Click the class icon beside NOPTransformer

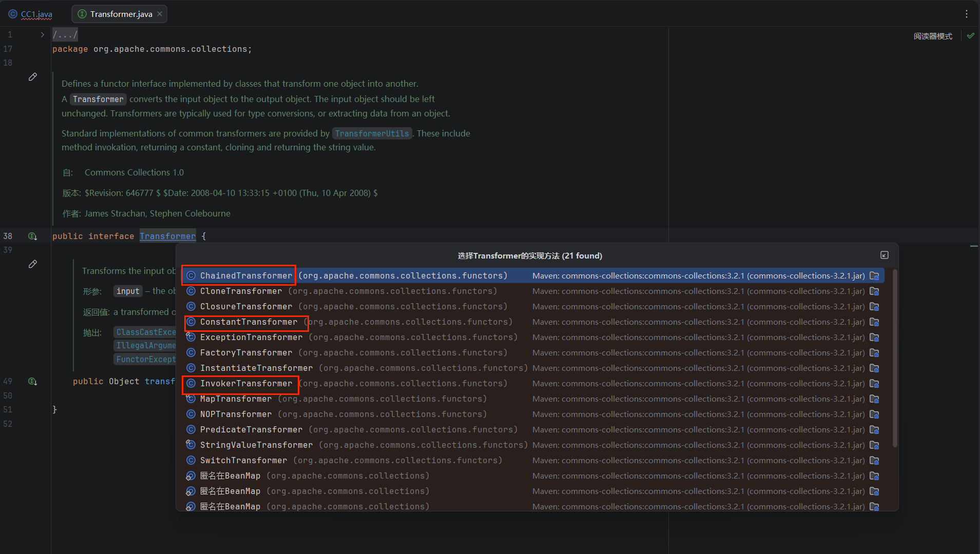click(191, 414)
